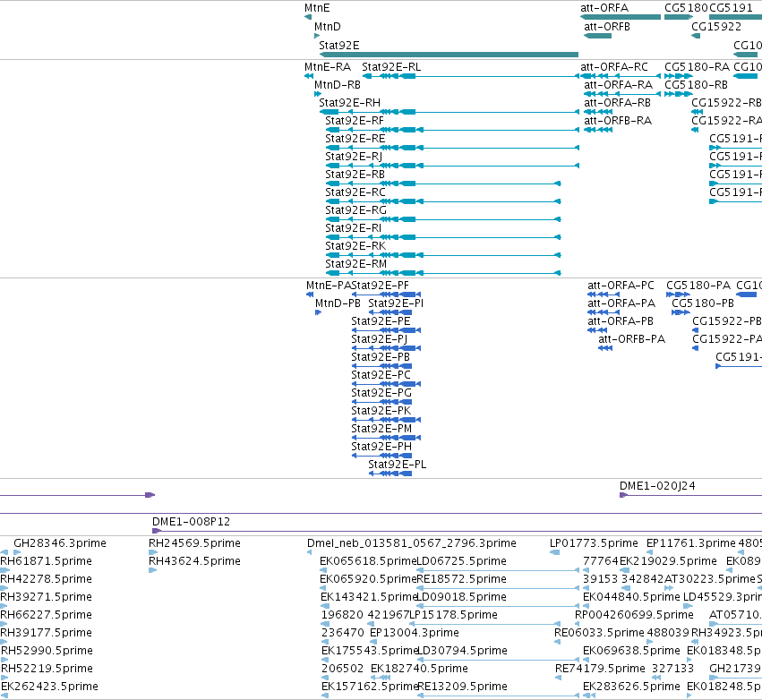Select EST EP13004.3prime

click(414, 633)
